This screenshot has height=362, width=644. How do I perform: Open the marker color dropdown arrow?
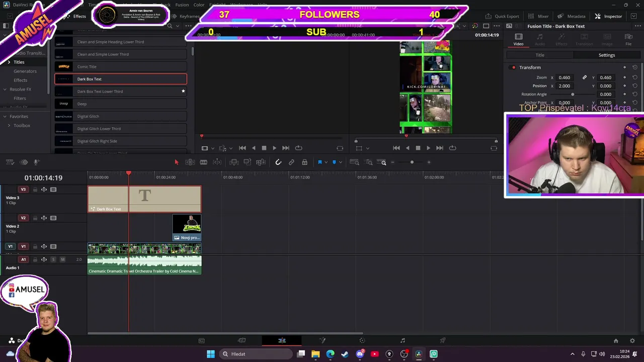pos(341,162)
